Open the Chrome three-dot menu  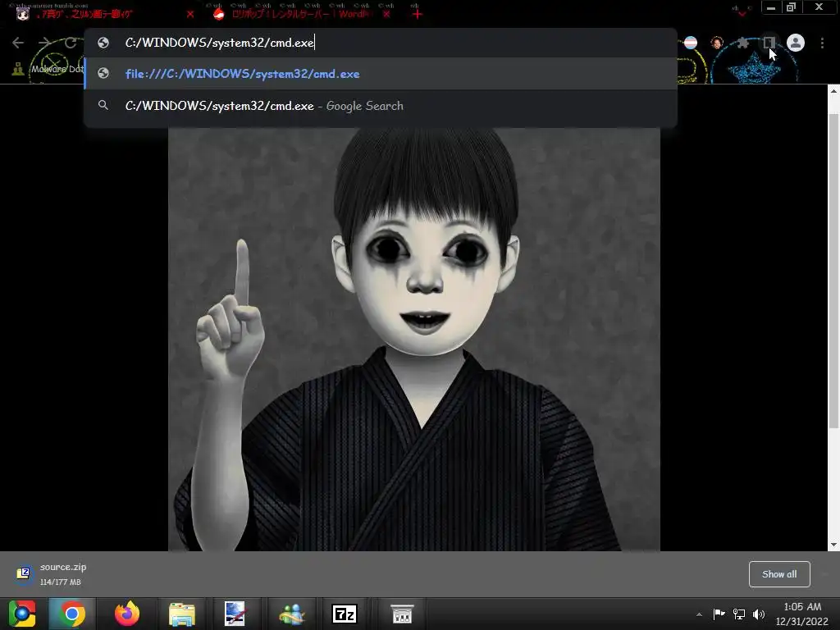click(822, 43)
